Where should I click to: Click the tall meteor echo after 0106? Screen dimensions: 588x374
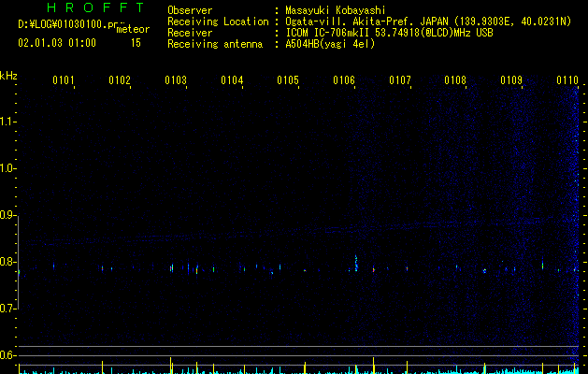pyautogui.click(x=356, y=263)
